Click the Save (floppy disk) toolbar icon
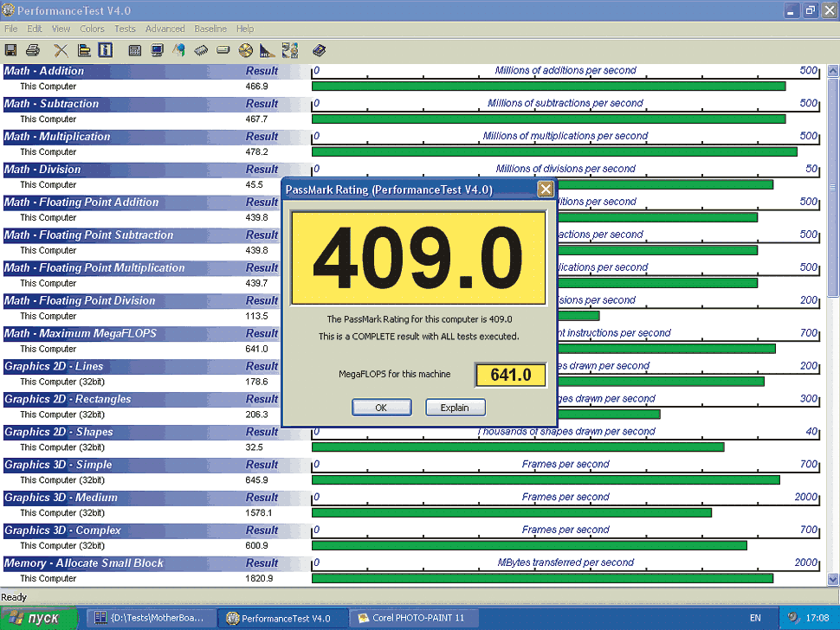840x630 pixels. pos(10,50)
